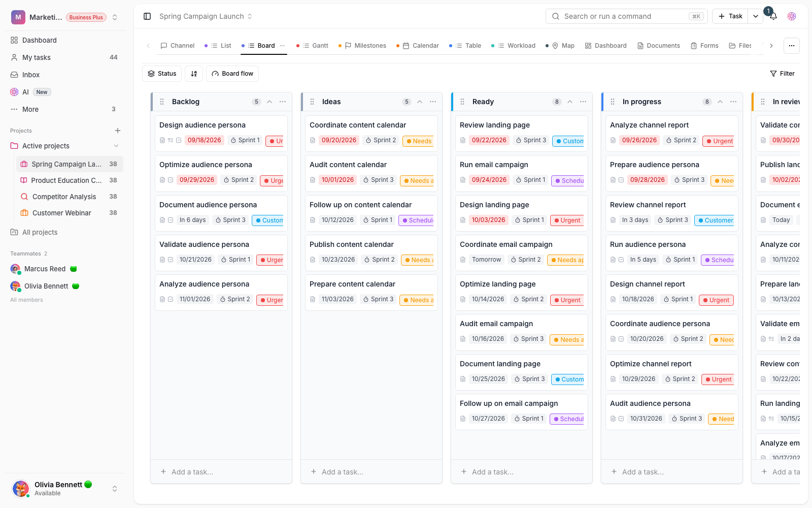Collapse the Backlog column chevron

coord(269,102)
